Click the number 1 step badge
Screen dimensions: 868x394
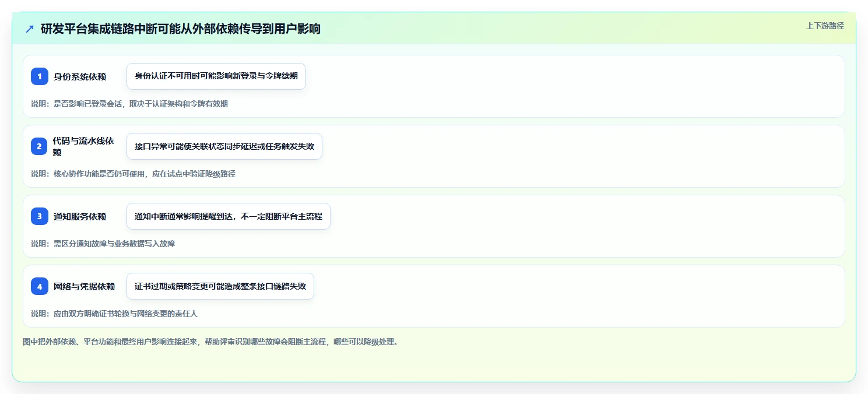(40, 76)
